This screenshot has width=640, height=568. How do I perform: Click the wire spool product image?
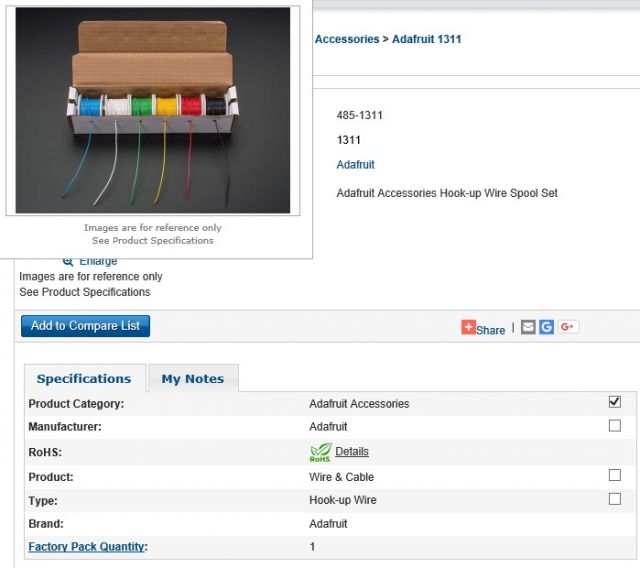coord(153,110)
